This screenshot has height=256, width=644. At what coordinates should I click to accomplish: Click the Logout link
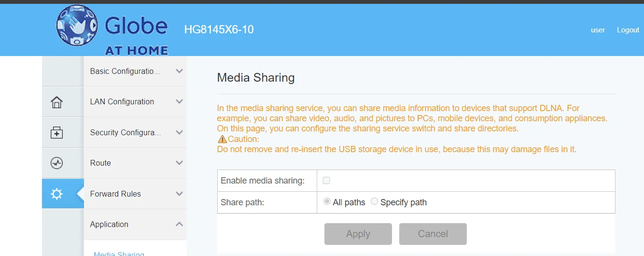628,30
